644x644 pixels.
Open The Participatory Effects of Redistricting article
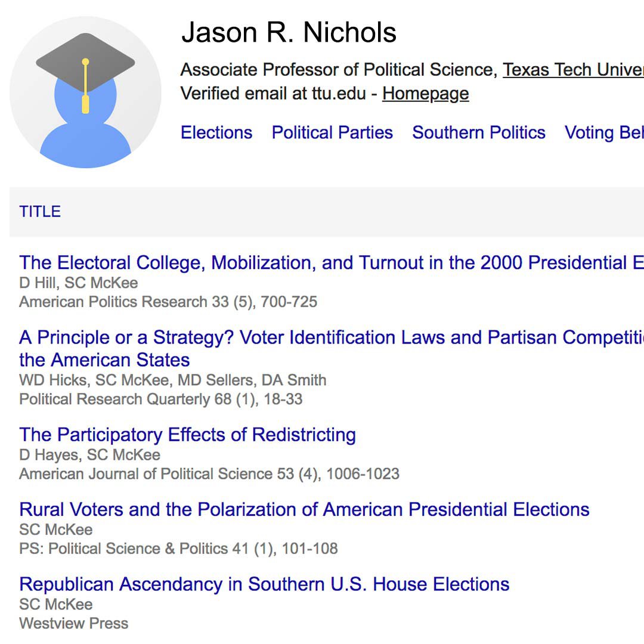point(188,435)
